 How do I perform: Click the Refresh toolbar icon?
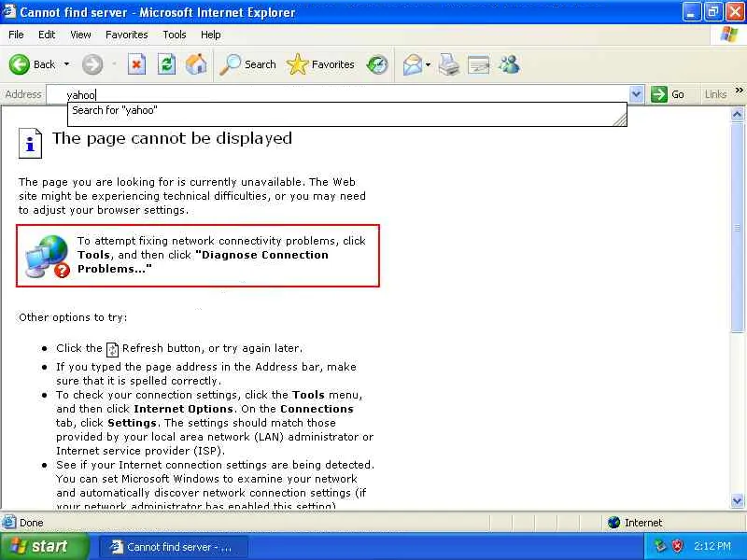[166, 64]
